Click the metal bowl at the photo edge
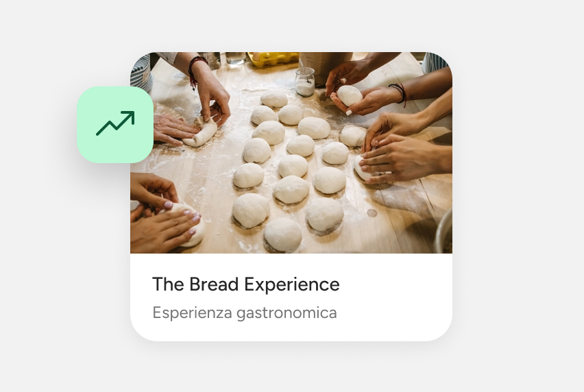Image resolution: width=584 pixels, height=392 pixels. (x=444, y=232)
